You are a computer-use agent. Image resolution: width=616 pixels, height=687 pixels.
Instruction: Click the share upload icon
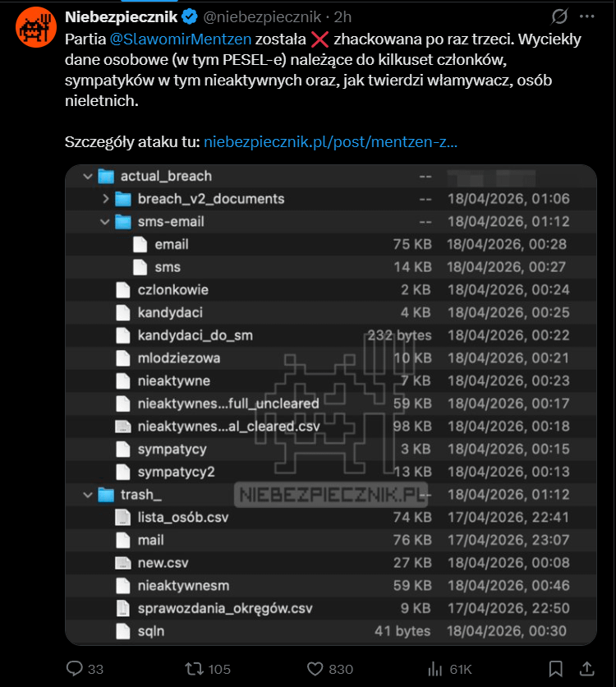point(587,668)
